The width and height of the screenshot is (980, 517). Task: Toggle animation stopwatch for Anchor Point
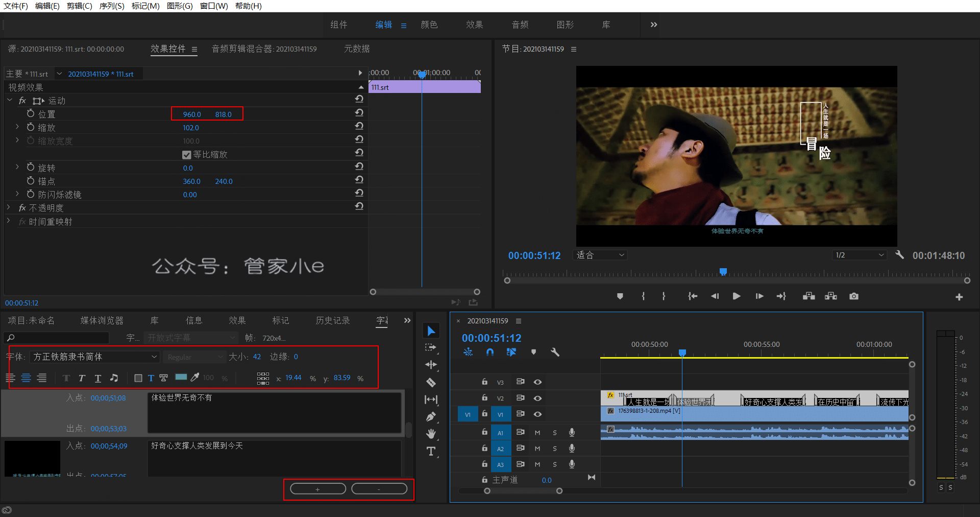click(x=31, y=180)
